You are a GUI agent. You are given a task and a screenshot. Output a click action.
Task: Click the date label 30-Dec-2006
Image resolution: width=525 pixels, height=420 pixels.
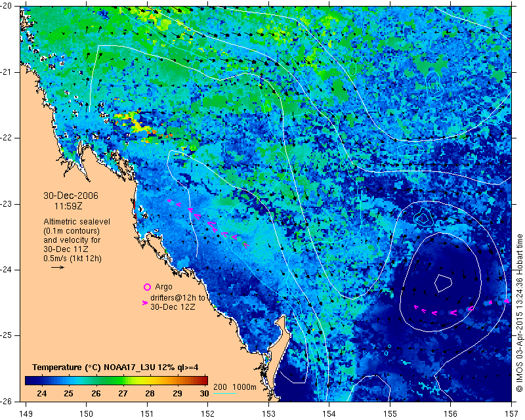click(x=71, y=196)
